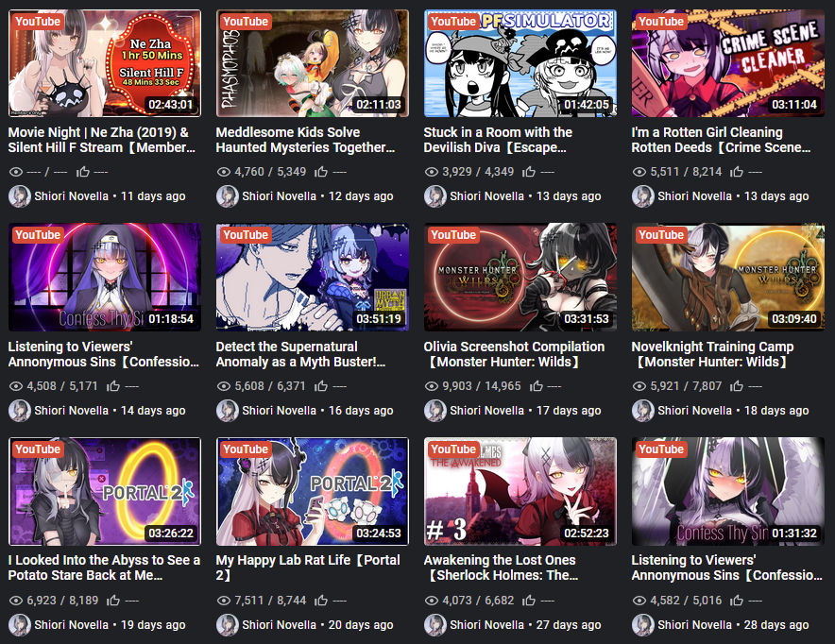The image size is (835, 644).
Task: Click the eye icon beside 6,923 views
Action: coord(16,601)
